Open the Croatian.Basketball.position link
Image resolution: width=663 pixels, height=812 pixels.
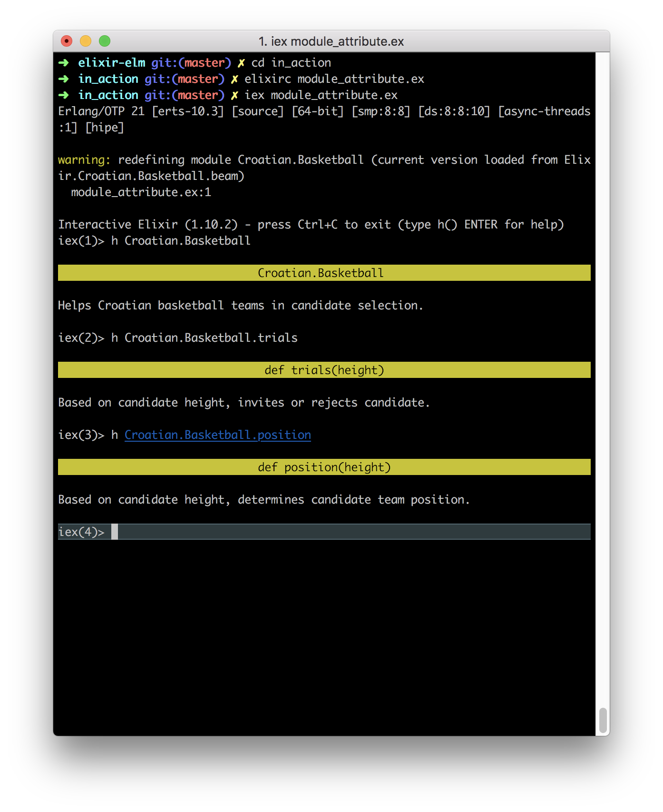point(218,435)
